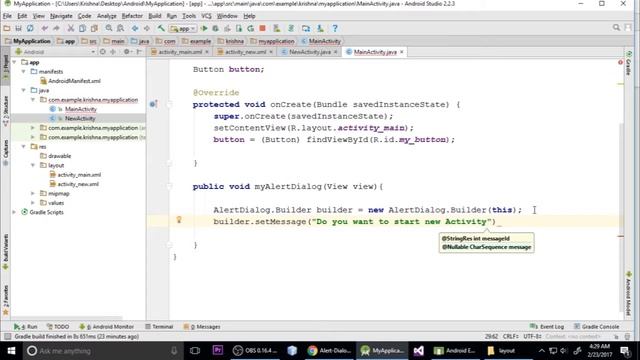Click the project panel settings gear icon
The width and height of the screenshot is (640, 360).
(x=127, y=52)
